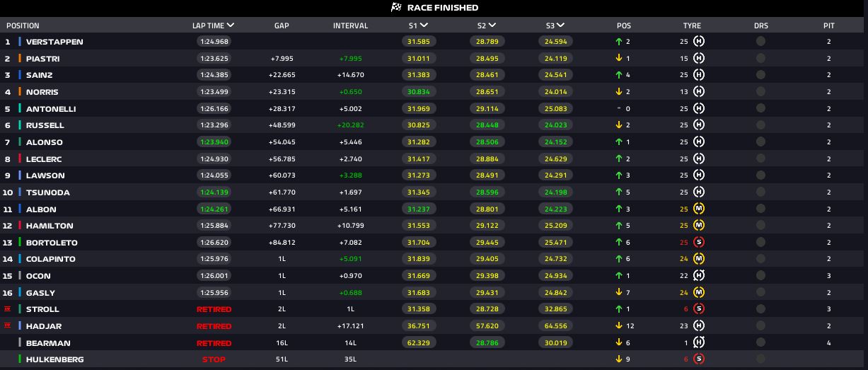The image size is (868, 370).
Task: Click Hulkenberg's soft tyre icon
Action: point(699,359)
